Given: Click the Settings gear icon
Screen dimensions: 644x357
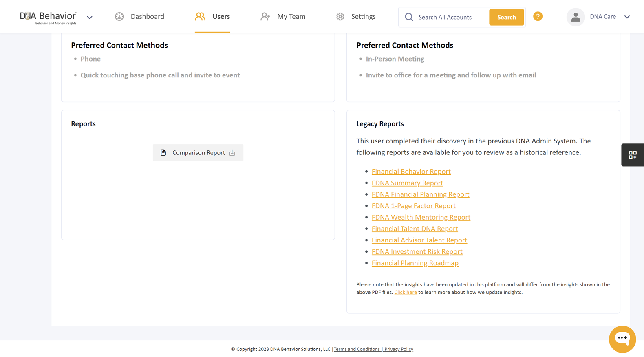Looking at the screenshot, I should tap(340, 16).
